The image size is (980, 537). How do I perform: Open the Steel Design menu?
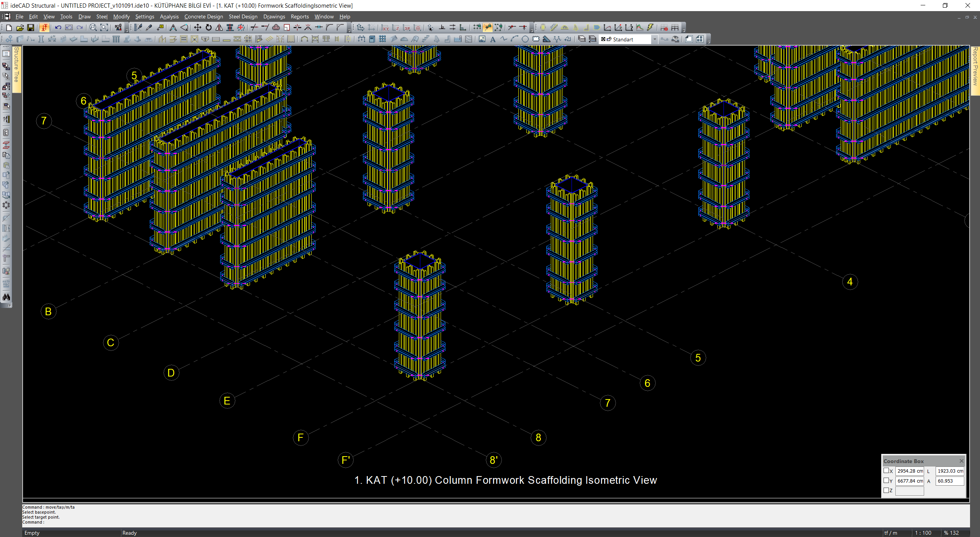[x=243, y=16]
